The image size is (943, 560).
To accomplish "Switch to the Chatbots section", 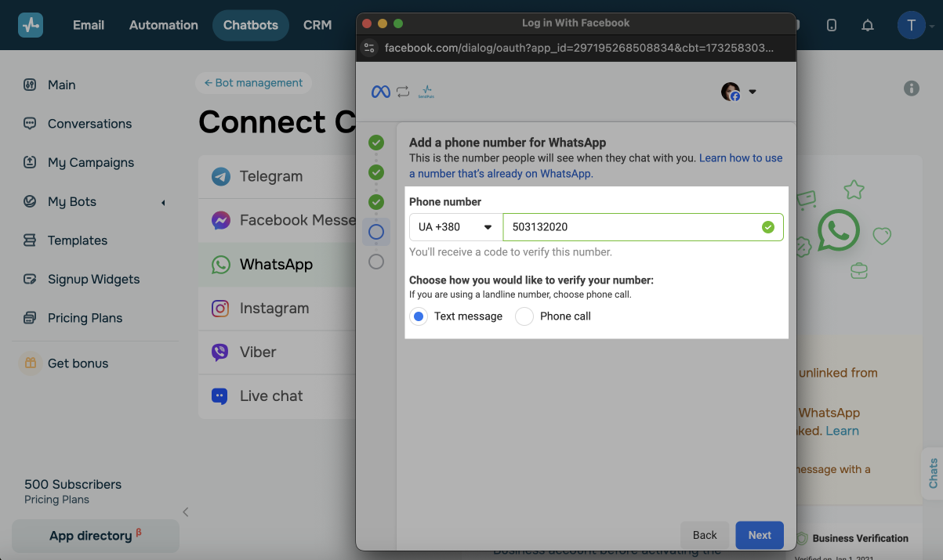I will (x=251, y=25).
